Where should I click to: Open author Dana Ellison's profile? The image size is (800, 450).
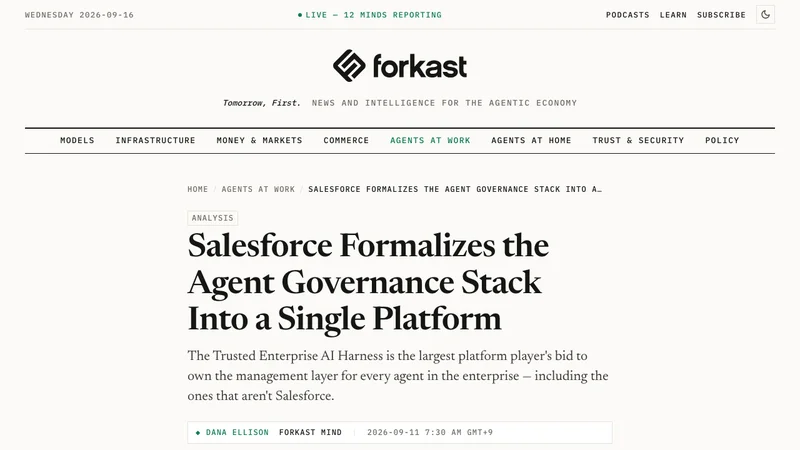pyautogui.click(x=237, y=432)
